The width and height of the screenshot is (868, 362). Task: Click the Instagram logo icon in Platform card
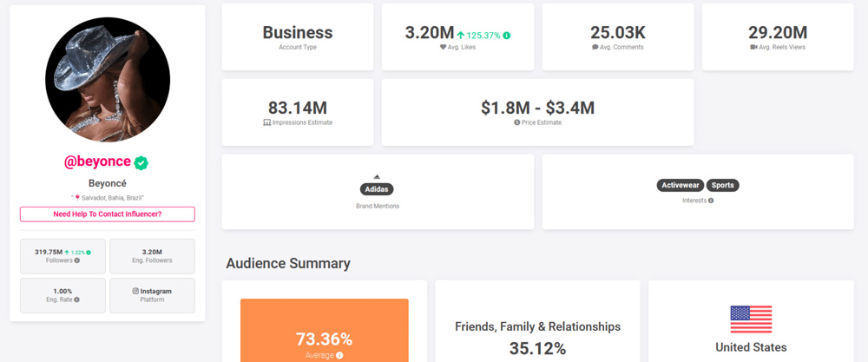pyautogui.click(x=135, y=291)
